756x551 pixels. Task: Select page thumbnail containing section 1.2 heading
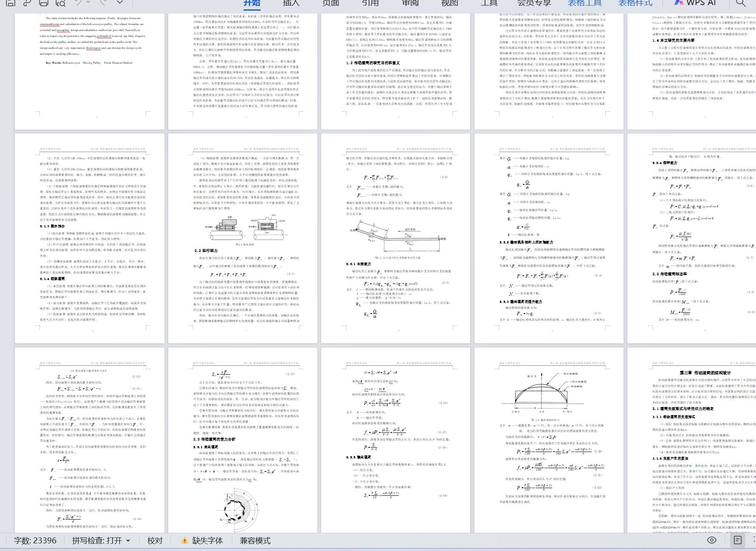click(395, 71)
